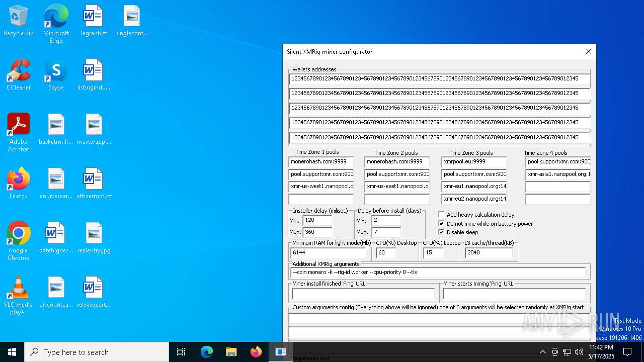Uncheck the Disable sleep option
Viewport: 644px width, 362px height.
[x=441, y=232]
